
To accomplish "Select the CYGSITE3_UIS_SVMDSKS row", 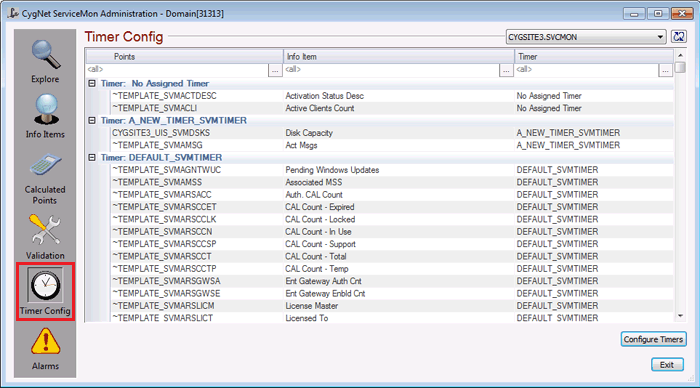I will [x=392, y=133].
